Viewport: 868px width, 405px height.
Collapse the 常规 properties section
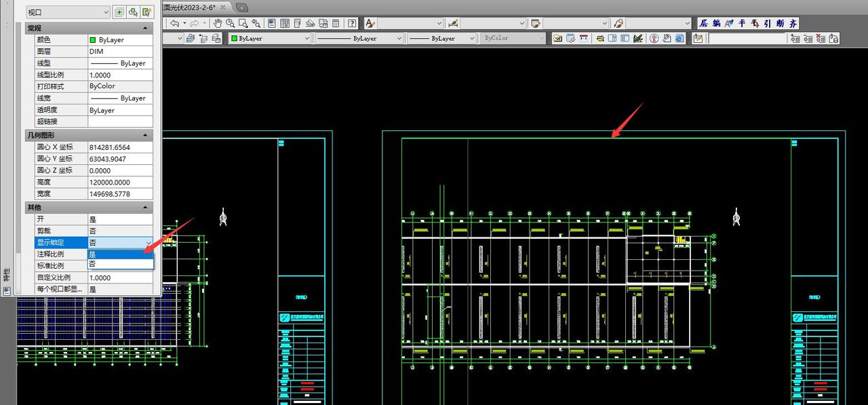[146, 28]
